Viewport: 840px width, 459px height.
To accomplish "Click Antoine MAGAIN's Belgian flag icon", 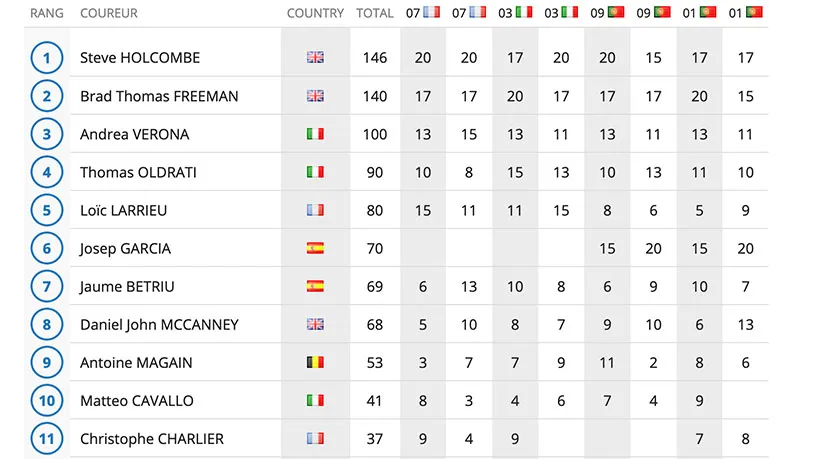I will [315, 362].
